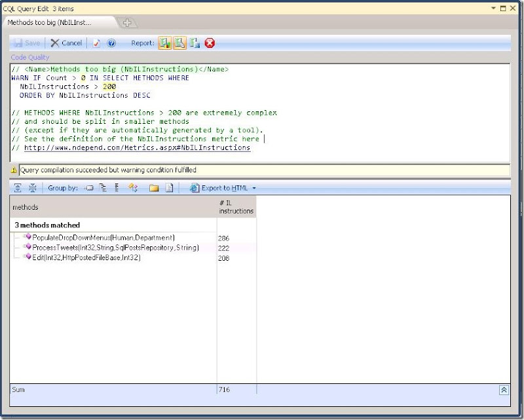Toggle third Report icon with blue page
This screenshot has width=524, height=420.
(195, 43)
